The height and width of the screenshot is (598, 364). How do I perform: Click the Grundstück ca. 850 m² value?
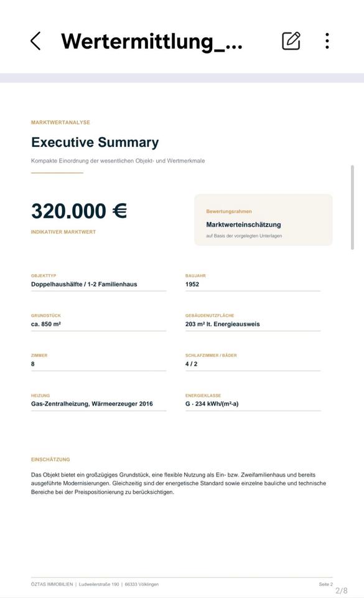point(46,324)
